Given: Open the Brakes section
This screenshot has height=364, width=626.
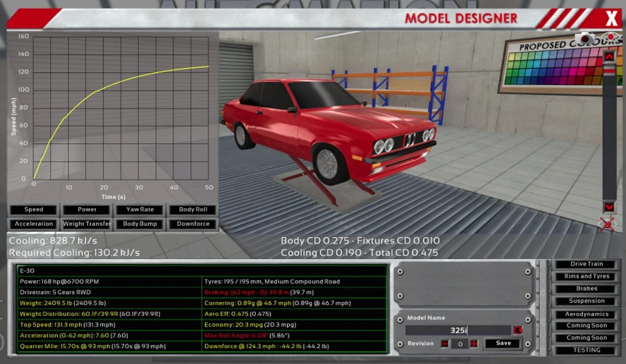Looking at the screenshot, I should point(586,289).
